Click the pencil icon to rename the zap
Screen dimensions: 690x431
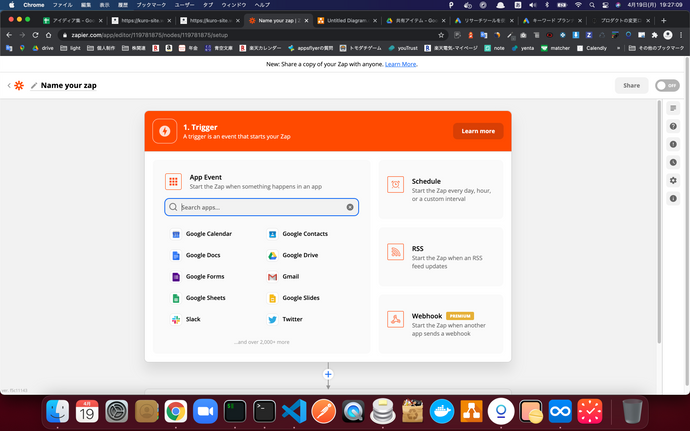click(34, 85)
